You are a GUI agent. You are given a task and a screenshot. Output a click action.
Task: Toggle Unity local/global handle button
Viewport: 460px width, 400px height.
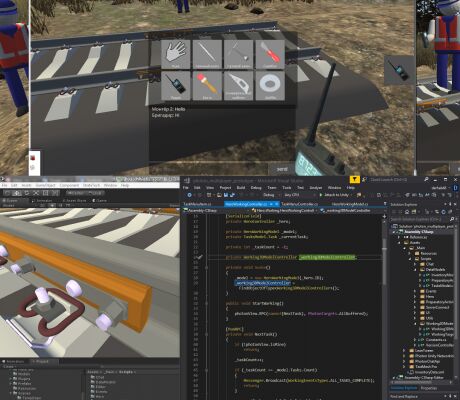pos(95,193)
